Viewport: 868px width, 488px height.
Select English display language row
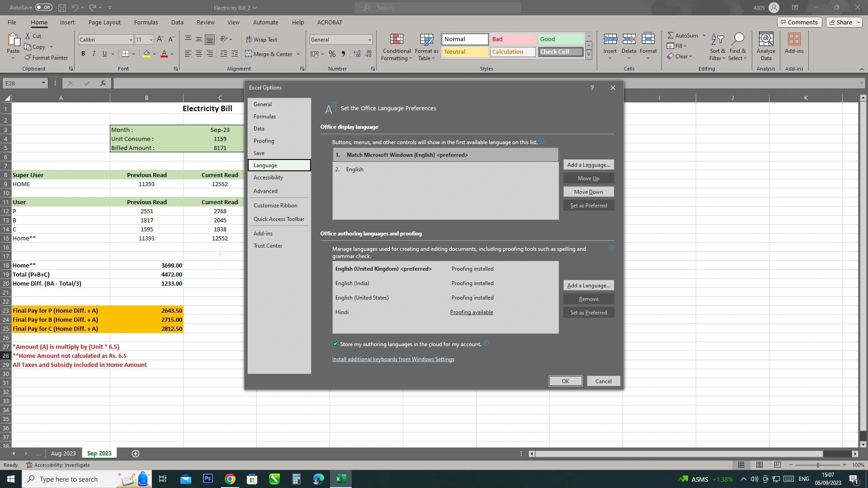pyautogui.click(x=445, y=169)
